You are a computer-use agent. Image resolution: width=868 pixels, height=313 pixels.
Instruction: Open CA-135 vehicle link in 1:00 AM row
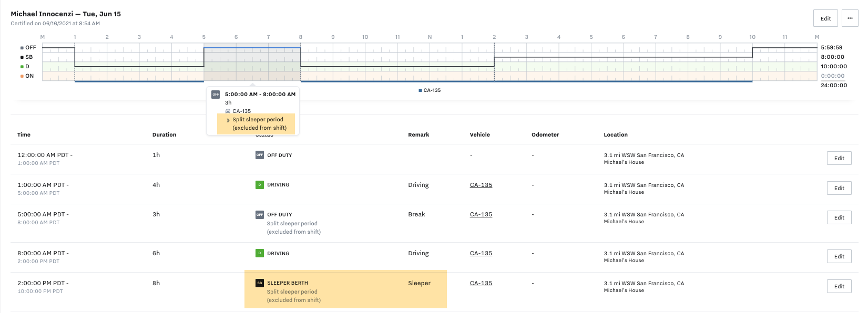[x=481, y=185]
